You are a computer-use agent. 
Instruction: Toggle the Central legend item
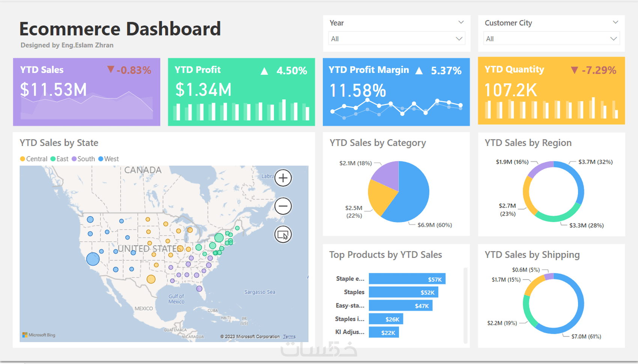pyautogui.click(x=34, y=159)
